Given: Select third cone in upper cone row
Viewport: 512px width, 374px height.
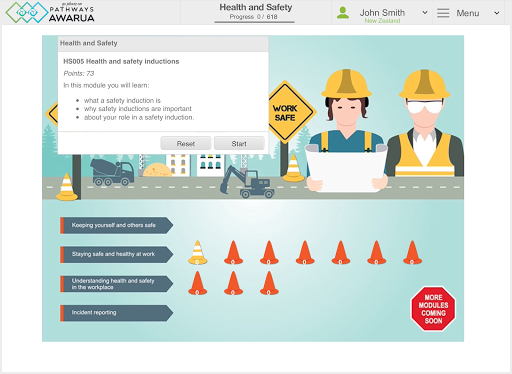Looking at the screenshot, I should click(269, 253).
